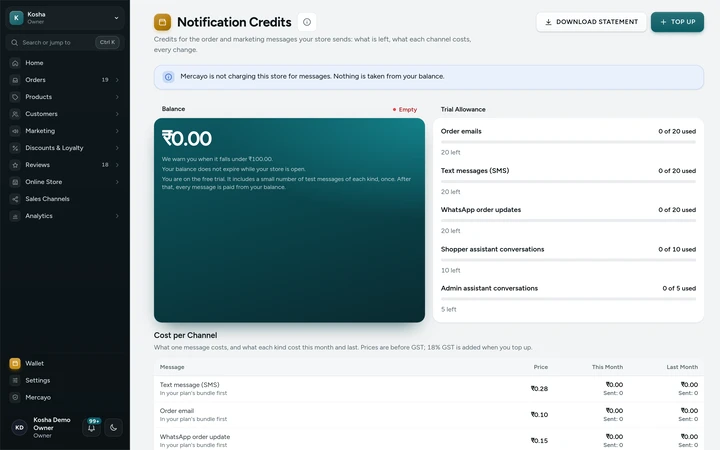Click the Search or jump to field

pos(65,42)
